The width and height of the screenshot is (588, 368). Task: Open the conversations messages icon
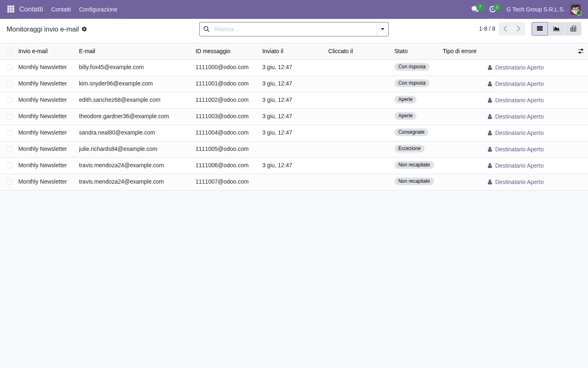click(475, 9)
